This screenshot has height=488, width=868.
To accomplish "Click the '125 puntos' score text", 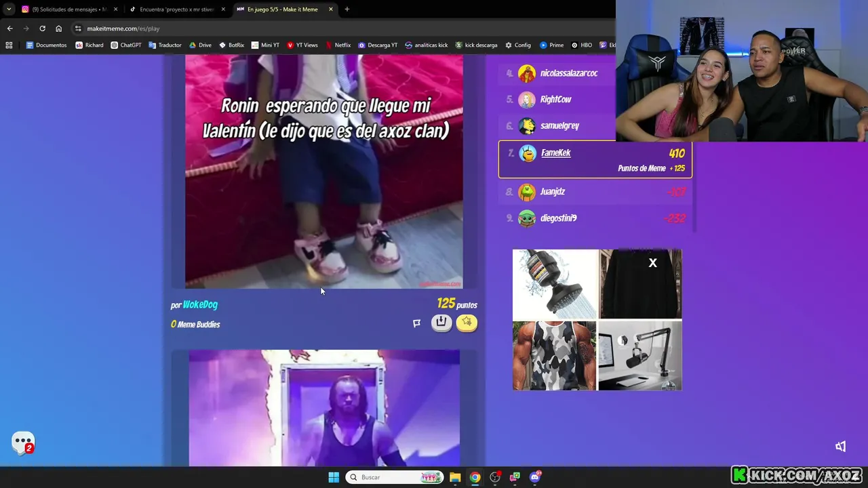I will tap(457, 304).
